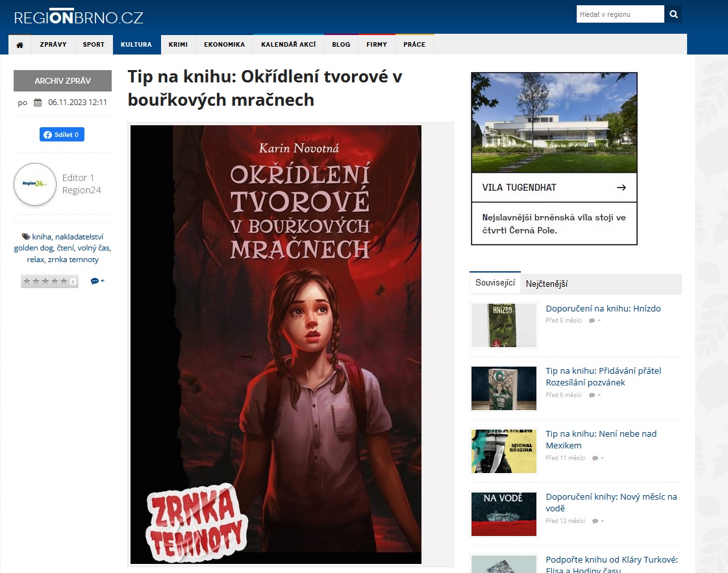Open the Hnízdo book thumbnail
728x573 pixels.
tap(504, 325)
